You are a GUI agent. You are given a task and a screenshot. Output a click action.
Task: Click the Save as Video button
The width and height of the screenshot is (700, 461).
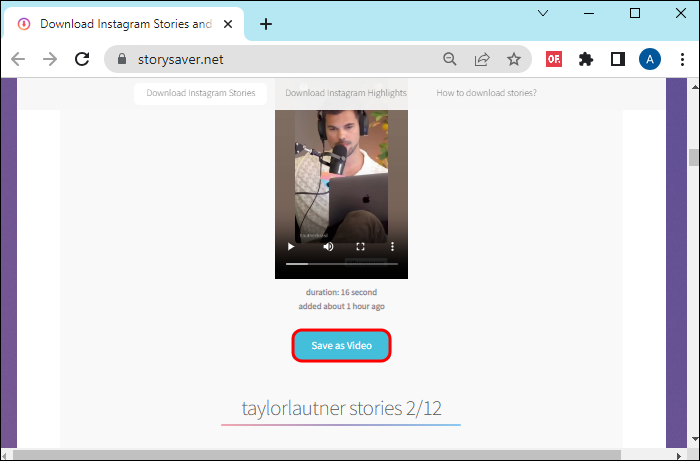point(342,345)
